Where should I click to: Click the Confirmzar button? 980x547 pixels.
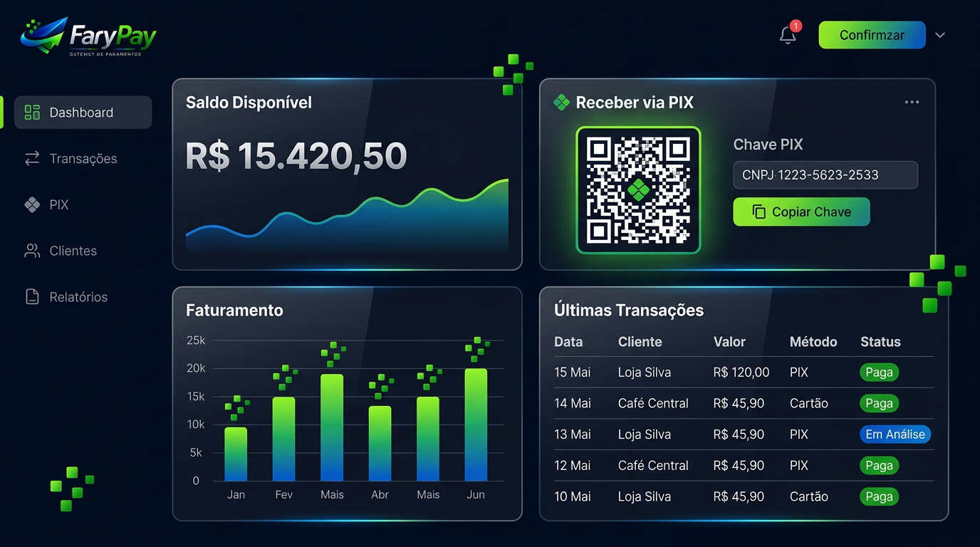[x=872, y=35]
